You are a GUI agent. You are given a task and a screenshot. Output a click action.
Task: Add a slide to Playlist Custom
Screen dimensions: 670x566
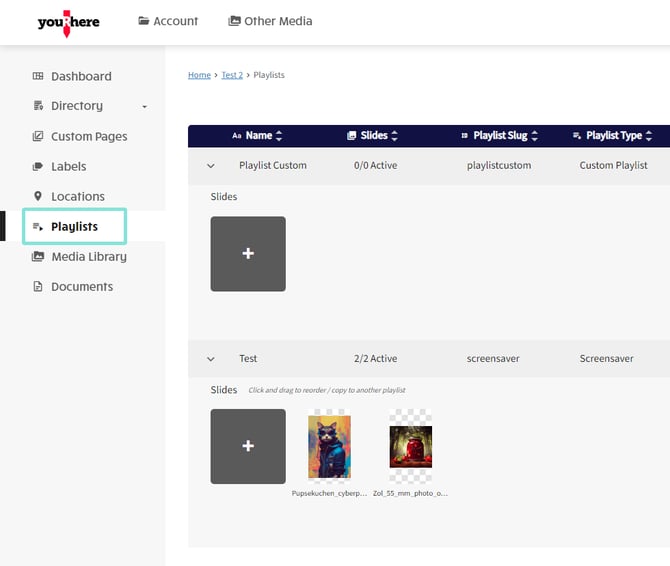point(248,254)
